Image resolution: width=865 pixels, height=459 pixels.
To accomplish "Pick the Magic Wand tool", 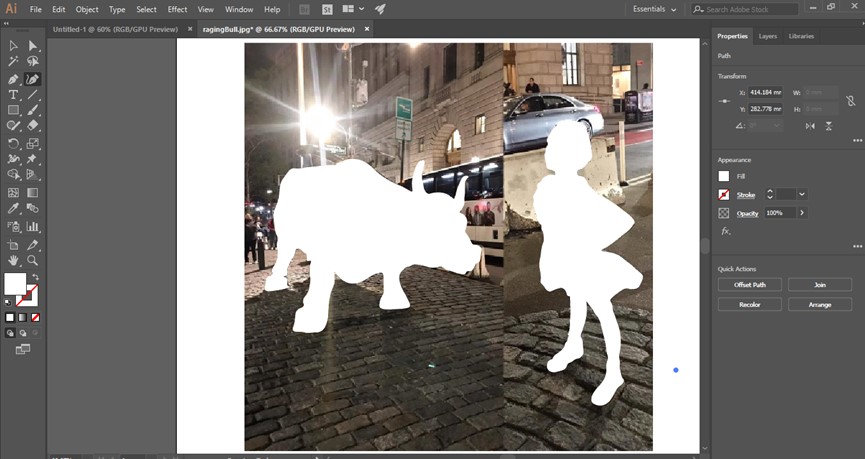I will (13, 61).
